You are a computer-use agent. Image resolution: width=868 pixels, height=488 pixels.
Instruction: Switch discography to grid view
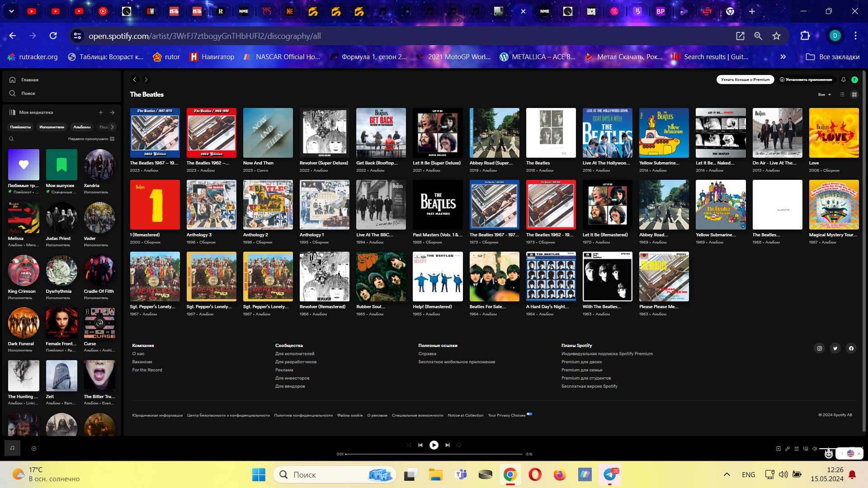click(x=854, y=94)
